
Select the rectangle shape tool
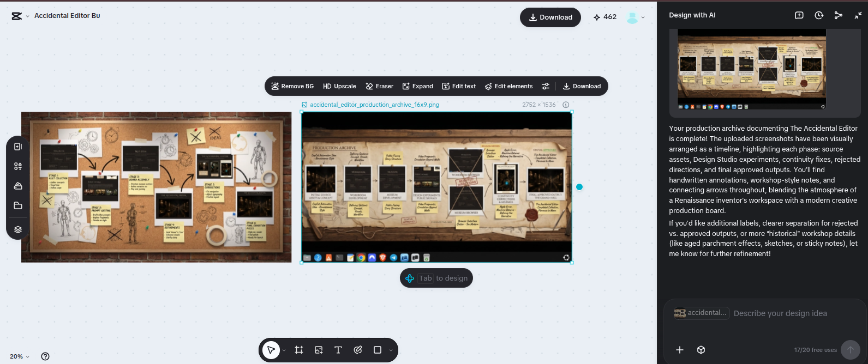coord(378,350)
